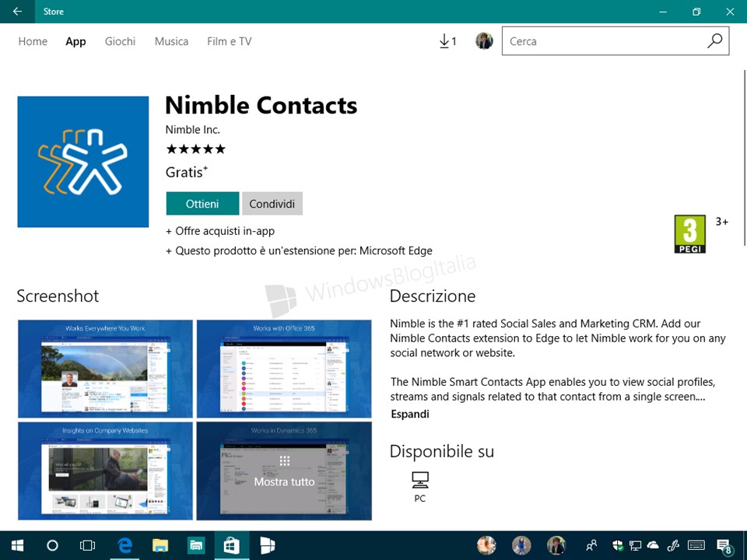Click the middle pinned contact avatar in taskbar

click(521, 545)
